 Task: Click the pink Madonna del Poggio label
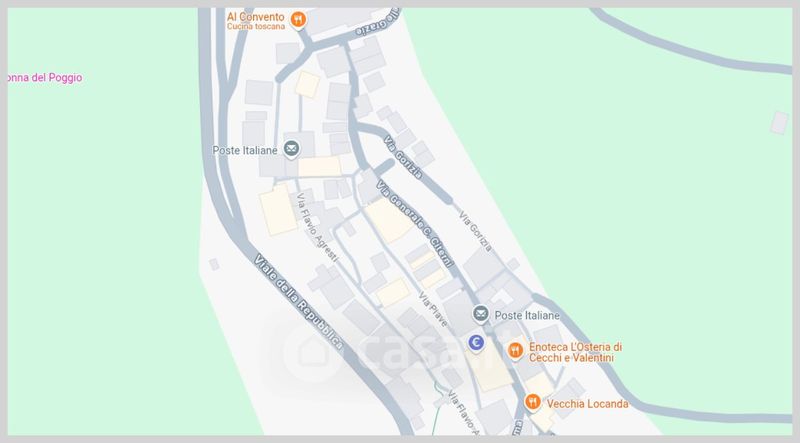(45, 78)
